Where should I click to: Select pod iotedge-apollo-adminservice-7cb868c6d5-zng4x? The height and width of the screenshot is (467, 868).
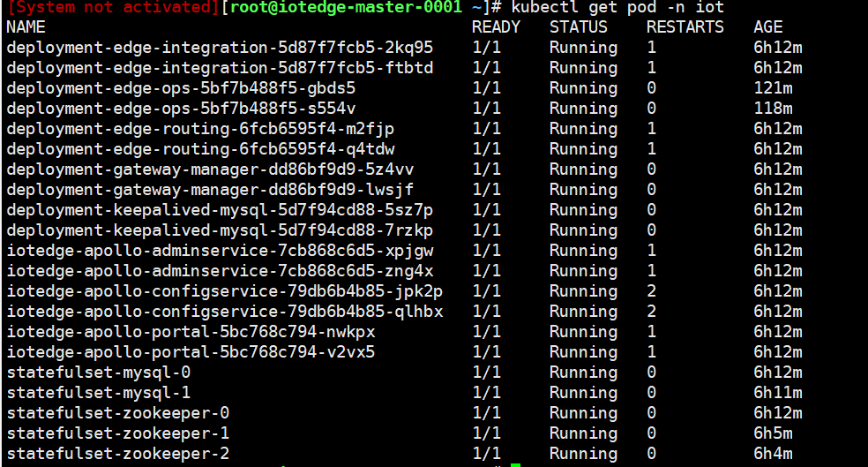pos(220,271)
